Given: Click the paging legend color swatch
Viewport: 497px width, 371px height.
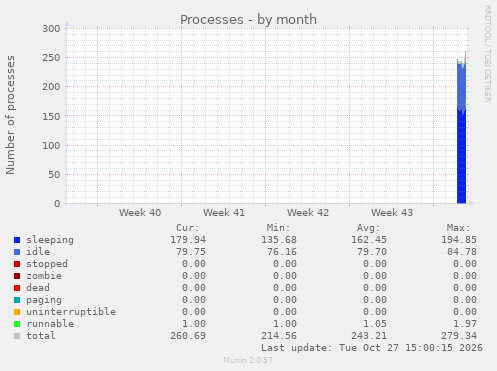Looking at the screenshot, I should click(x=17, y=300).
